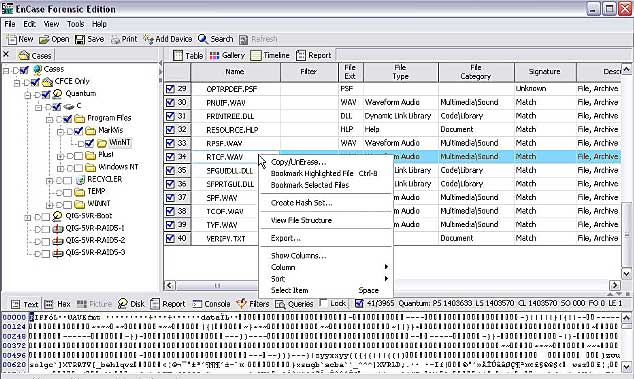Click the QIG-SVR-RAID5-1 disk icon
Screen dimensions: 634x379
[58, 228]
